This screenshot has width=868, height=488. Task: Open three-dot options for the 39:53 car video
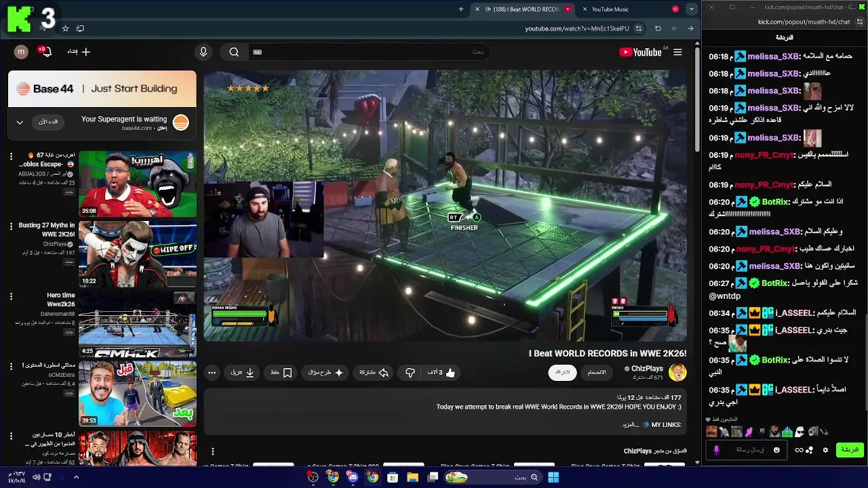pos(11,366)
